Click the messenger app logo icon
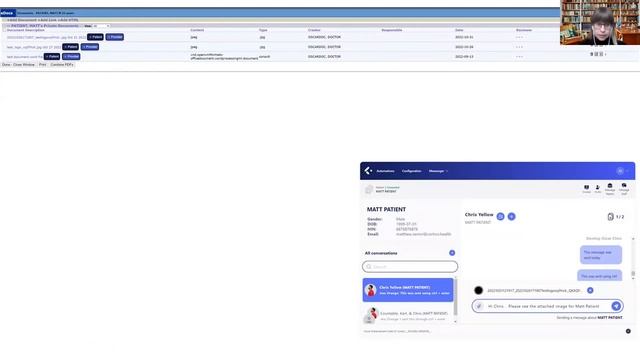 368,171
